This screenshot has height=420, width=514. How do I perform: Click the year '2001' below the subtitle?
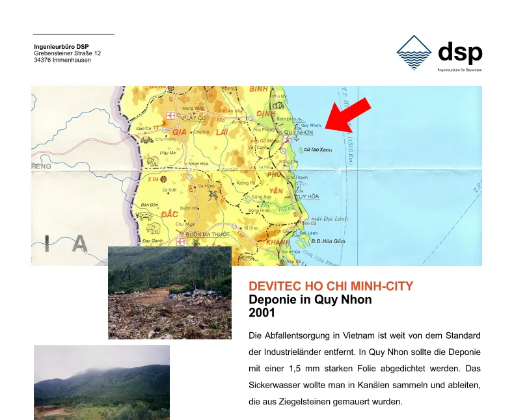point(262,313)
